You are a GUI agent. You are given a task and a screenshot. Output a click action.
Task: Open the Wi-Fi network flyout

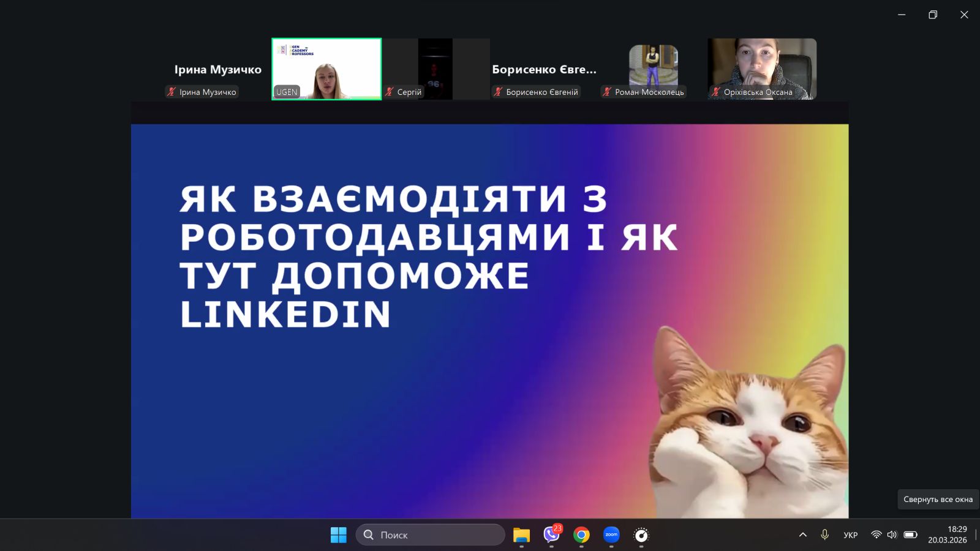[876, 535]
